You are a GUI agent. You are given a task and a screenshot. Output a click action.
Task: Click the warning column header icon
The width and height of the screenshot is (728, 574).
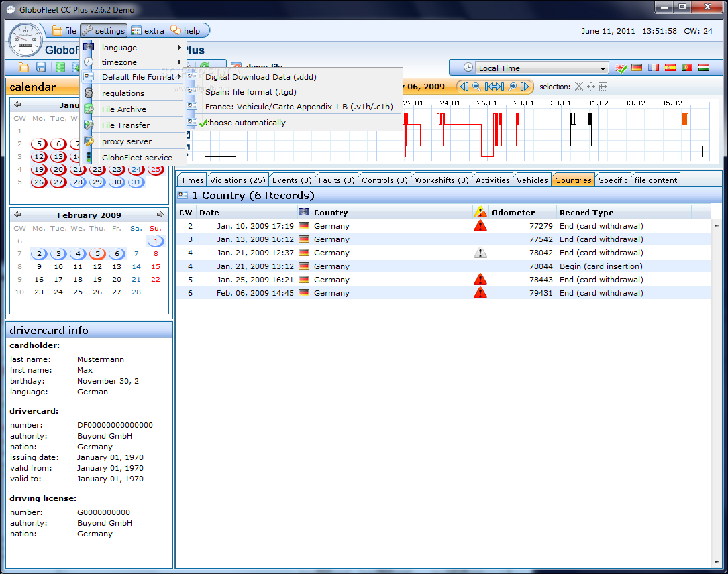click(480, 212)
